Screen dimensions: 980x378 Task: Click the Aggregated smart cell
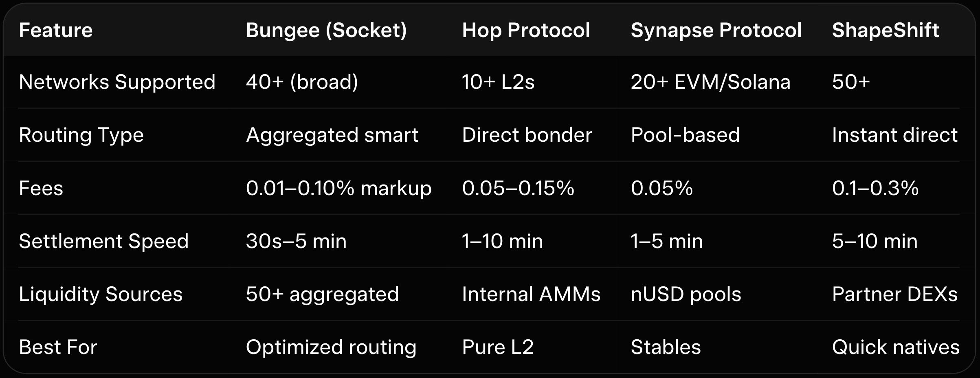(x=332, y=135)
